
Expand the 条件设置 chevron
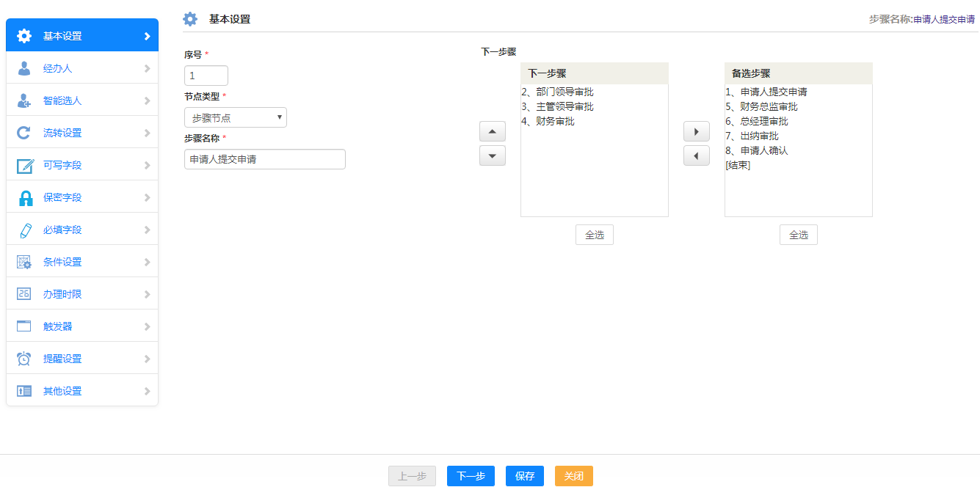tap(147, 262)
